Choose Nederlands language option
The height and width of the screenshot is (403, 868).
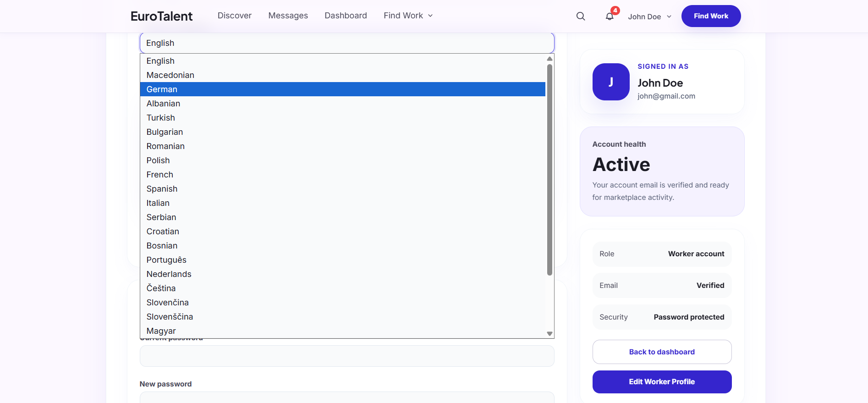[343, 274]
